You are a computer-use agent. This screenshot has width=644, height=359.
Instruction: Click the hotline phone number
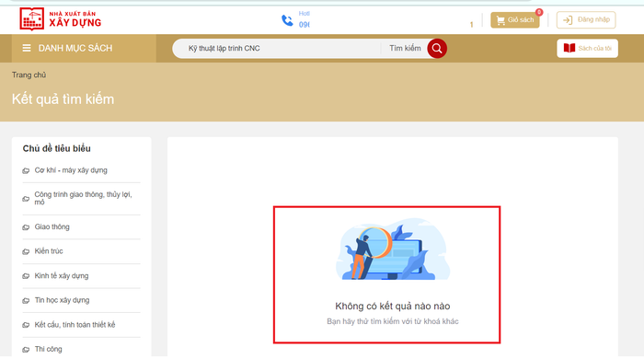click(305, 25)
